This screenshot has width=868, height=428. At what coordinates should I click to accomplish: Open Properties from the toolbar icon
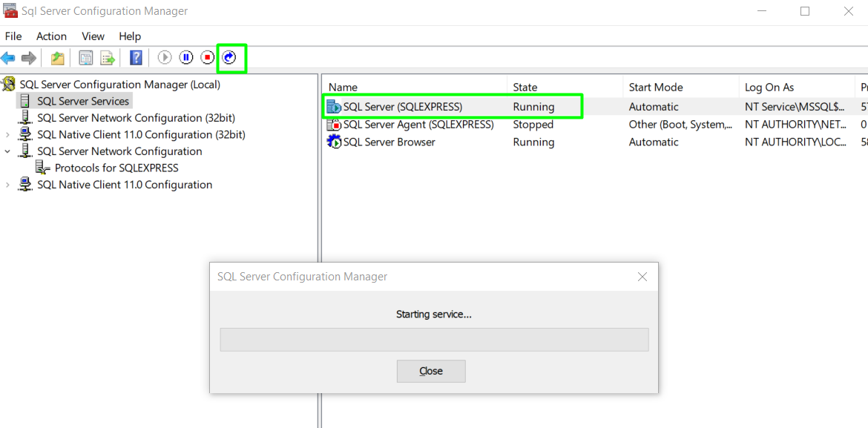(86, 58)
